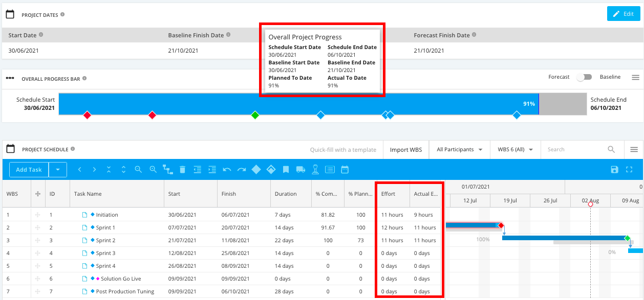
Task: Select the Solution Go Live task
Action: pos(121,279)
